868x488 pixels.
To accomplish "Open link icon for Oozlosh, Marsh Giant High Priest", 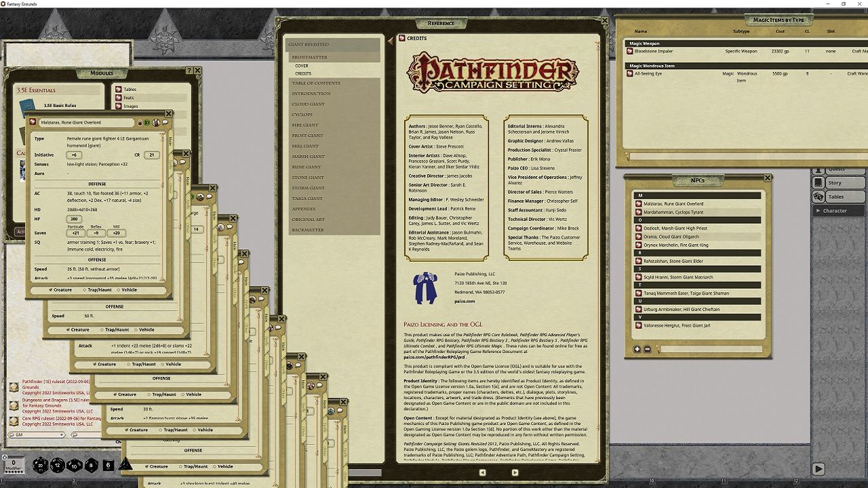I will coord(639,228).
